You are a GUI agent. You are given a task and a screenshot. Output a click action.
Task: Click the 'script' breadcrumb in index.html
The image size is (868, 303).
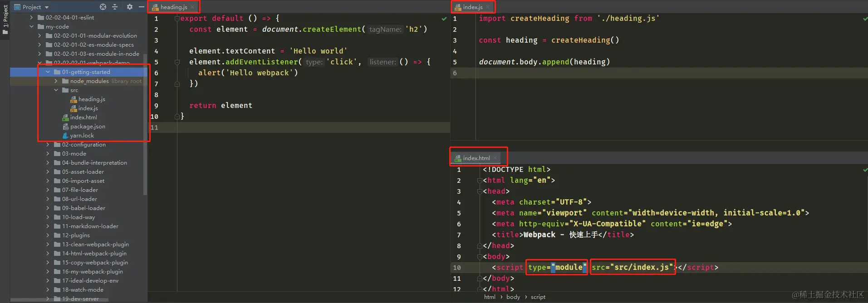[x=538, y=297]
